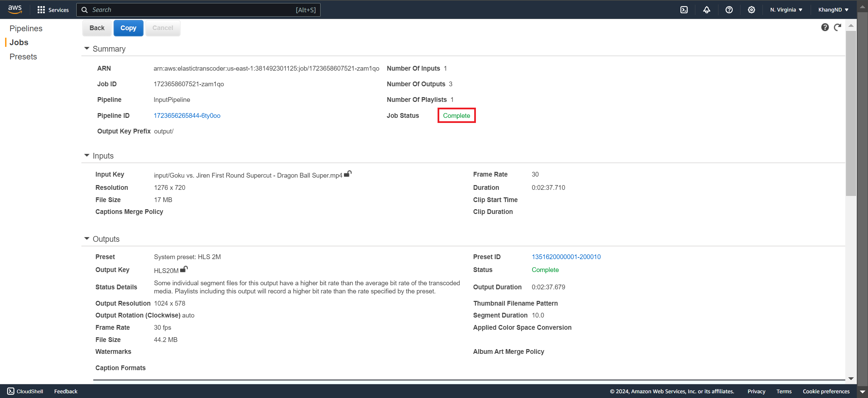The width and height of the screenshot is (868, 398).
Task: Open the N. Virginia region dropdown
Action: coord(786,10)
